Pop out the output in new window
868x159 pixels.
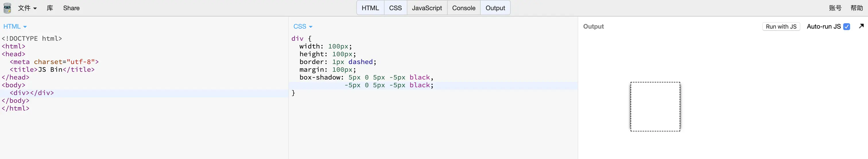pyautogui.click(x=861, y=26)
